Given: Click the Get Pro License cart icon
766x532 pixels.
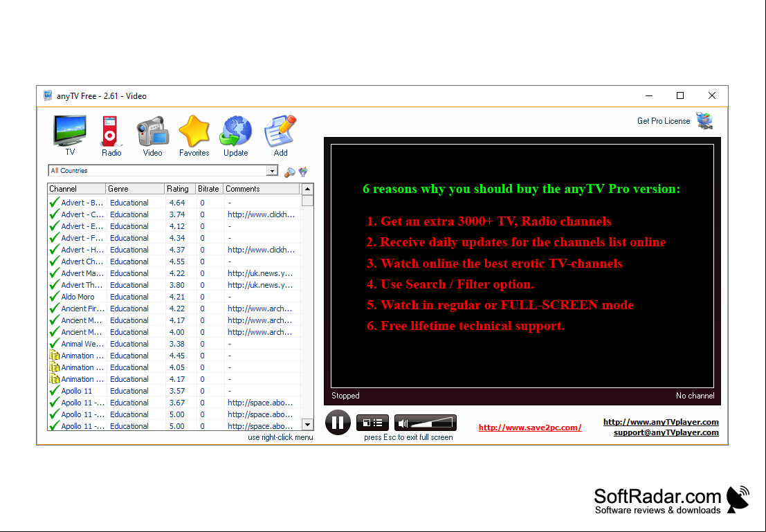Looking at the screenshot, I should click(704, 120).
